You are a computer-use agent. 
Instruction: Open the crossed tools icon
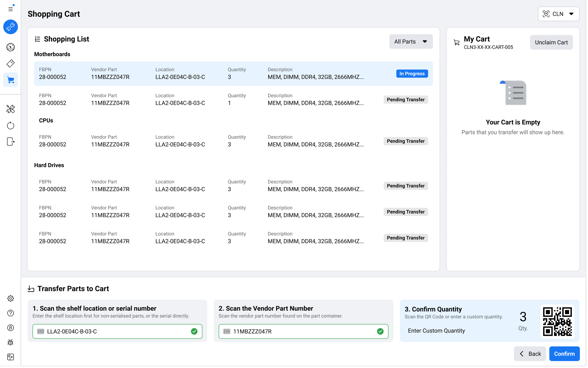click(11, 109)
